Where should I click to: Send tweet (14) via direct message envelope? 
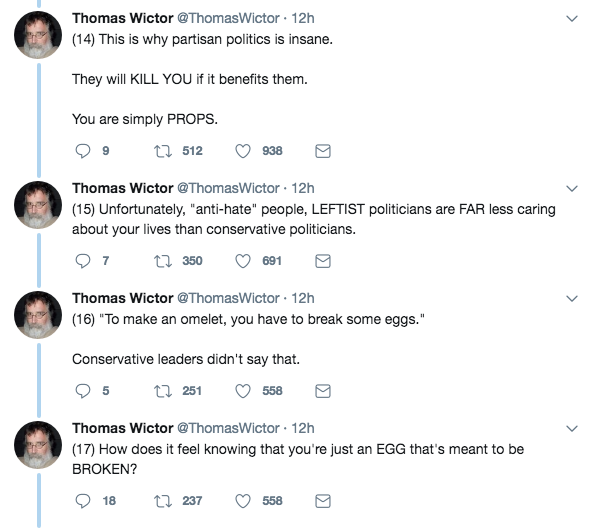tap(323, 151)
